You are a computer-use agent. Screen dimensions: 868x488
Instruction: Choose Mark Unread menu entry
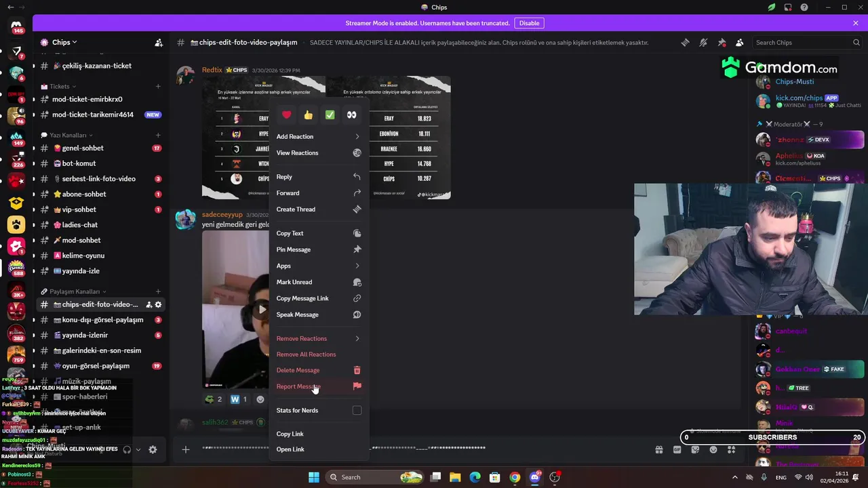pos(319,282)
